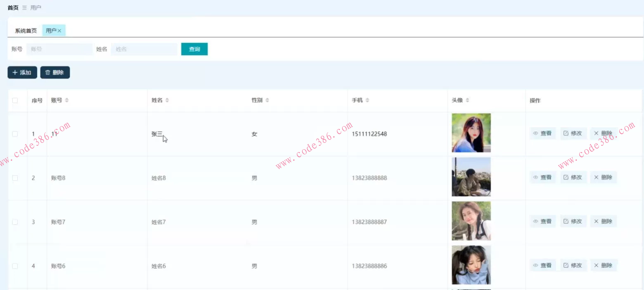
Task: Focus the 账号 search input field
Action: 59,49
